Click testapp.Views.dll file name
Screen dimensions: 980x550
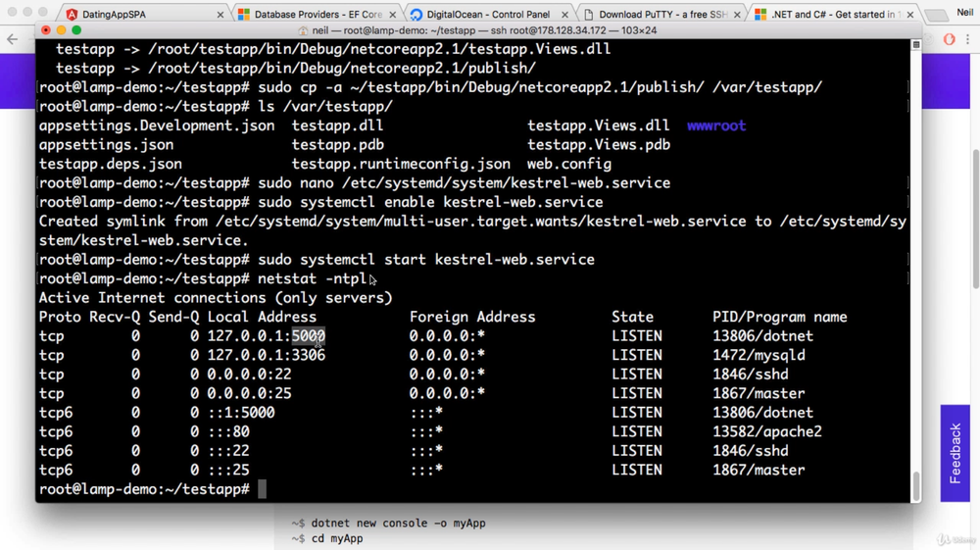coord(598,125)
